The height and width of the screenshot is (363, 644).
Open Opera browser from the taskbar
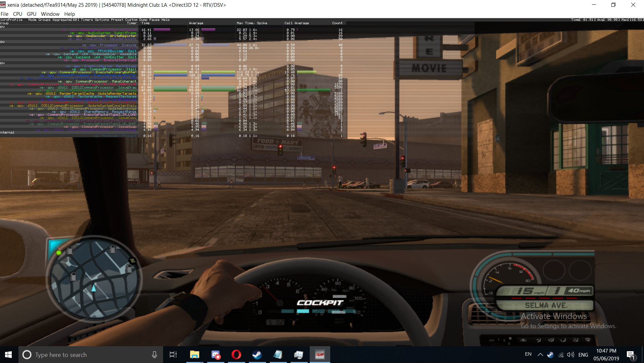pyautogui.click(x=236, y=355)
